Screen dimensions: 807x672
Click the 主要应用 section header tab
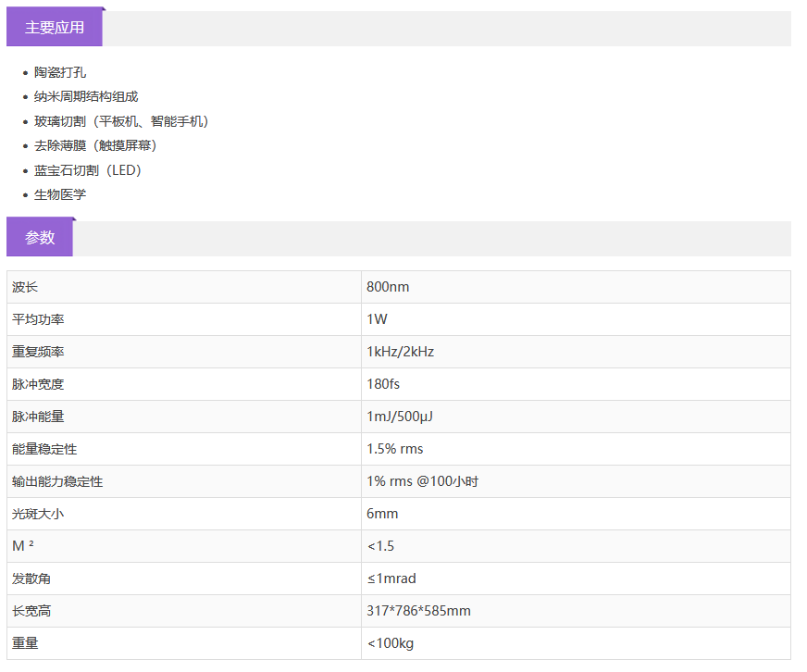coord(54,28)
